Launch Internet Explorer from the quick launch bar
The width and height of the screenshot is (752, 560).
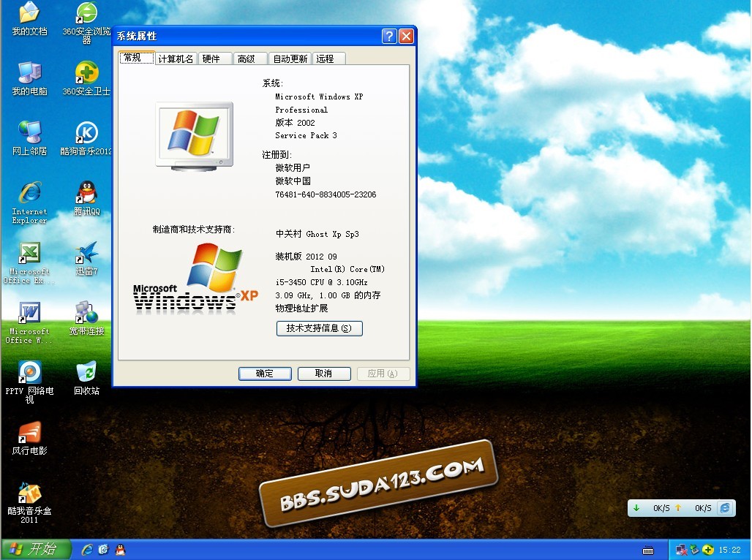(x=87, y=550)
